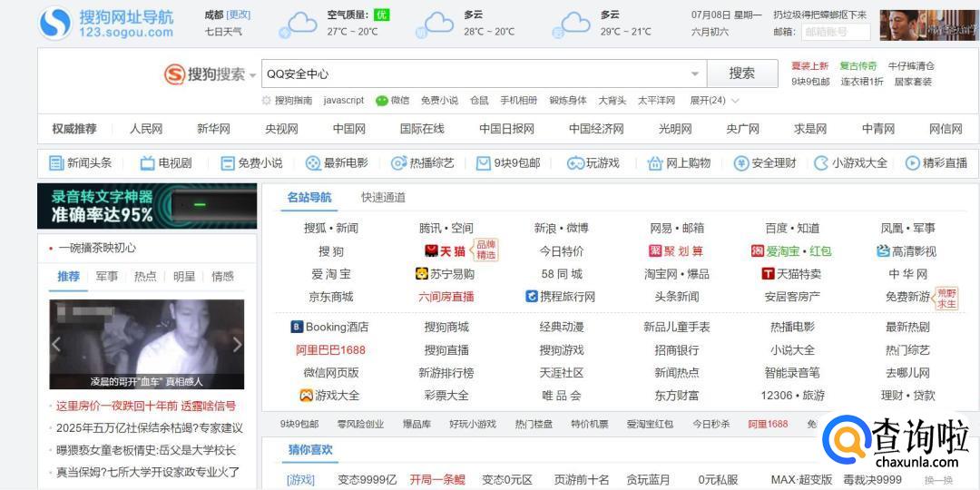This screenshot has width=980, height=490.
Task: Click the Sogou navigation logo icon
Action: click(x=55, y=23)
